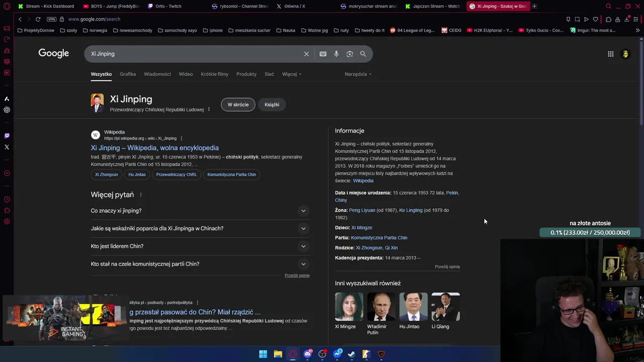Open ChatGPT in the Opera sidebar
This screenshot has height=362, width=644.
coord(7,110)
